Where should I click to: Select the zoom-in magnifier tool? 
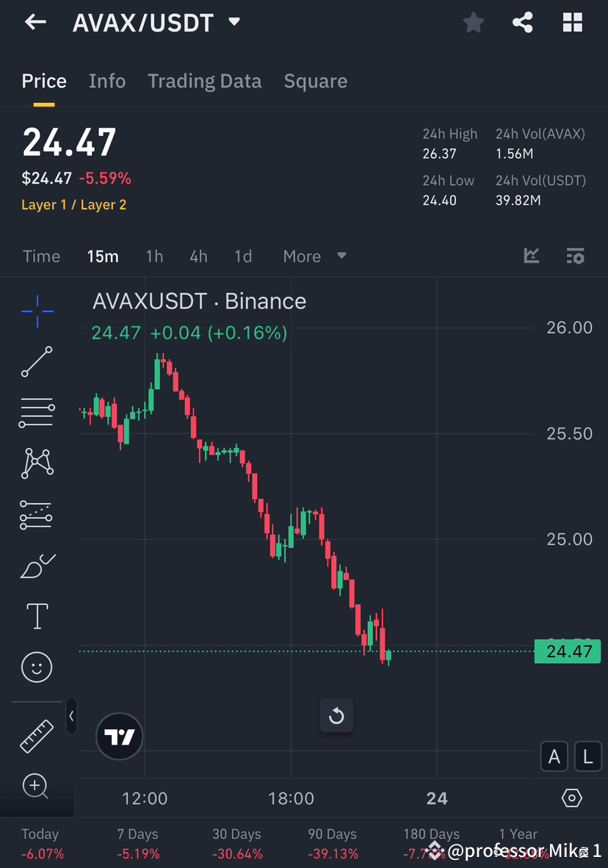37,786
